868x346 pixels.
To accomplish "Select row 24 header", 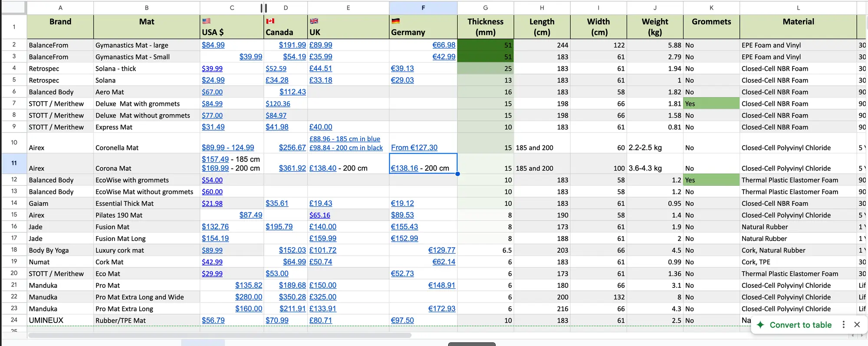I will point(14,320).
